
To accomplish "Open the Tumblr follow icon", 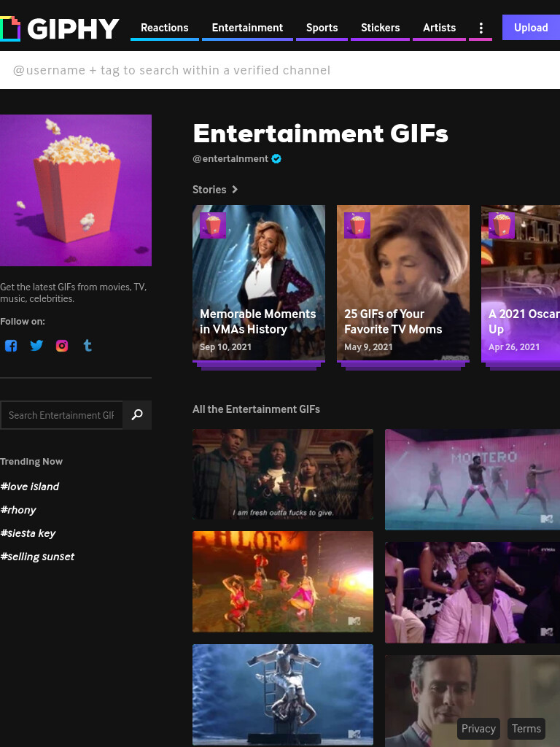I will tap(87, 345).
